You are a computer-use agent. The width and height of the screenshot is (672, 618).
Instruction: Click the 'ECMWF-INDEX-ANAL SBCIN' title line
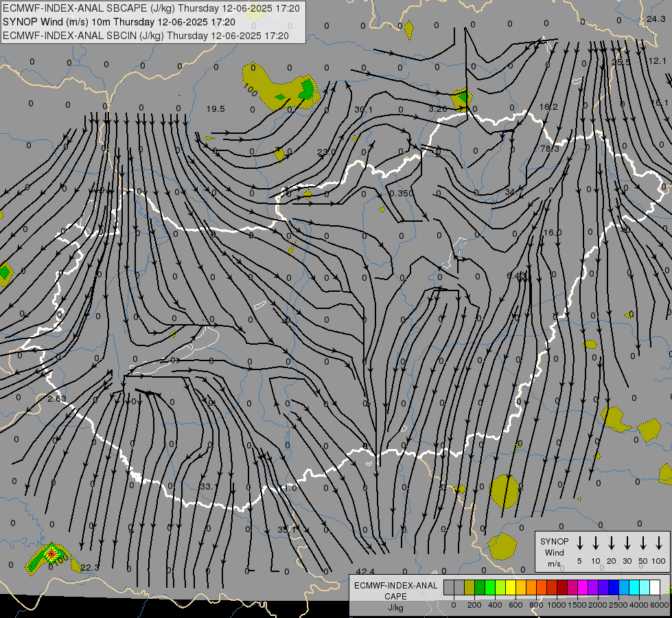tap(146, 36)
